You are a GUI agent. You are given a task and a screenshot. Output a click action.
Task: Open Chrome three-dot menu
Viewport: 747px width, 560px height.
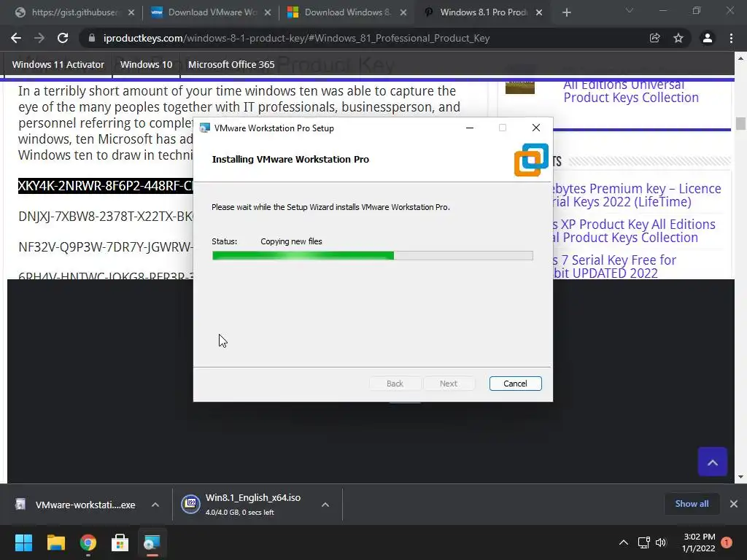click(x=731, y=38)
